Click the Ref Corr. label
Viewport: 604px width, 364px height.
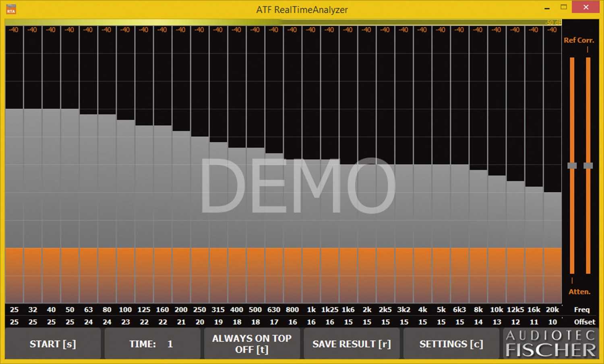[579, 40]
